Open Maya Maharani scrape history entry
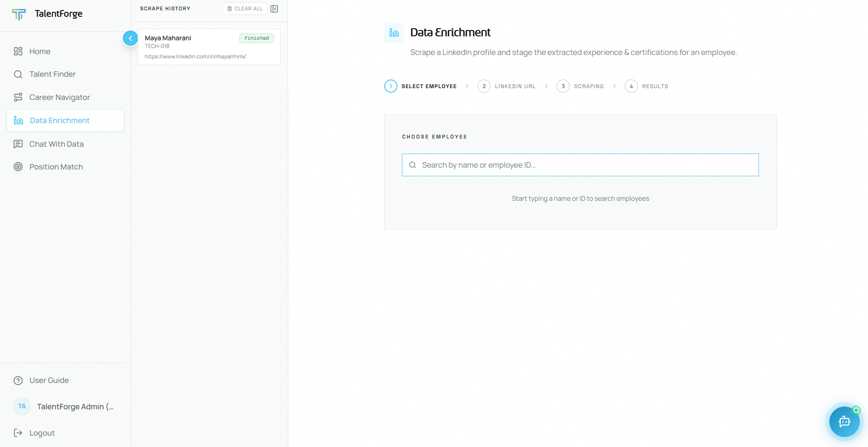Image resolution: width=868 pixels, height=447 pixels. (209, 47)
